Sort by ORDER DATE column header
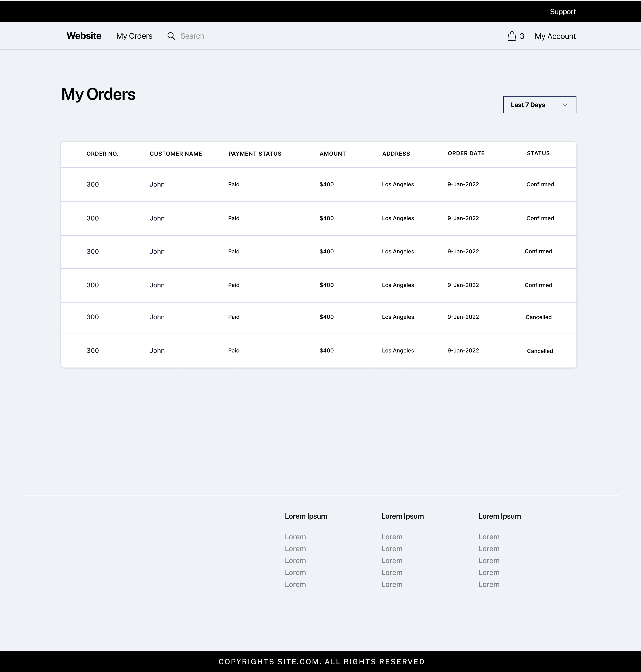641x672 pixels. (x=466, y=153)
